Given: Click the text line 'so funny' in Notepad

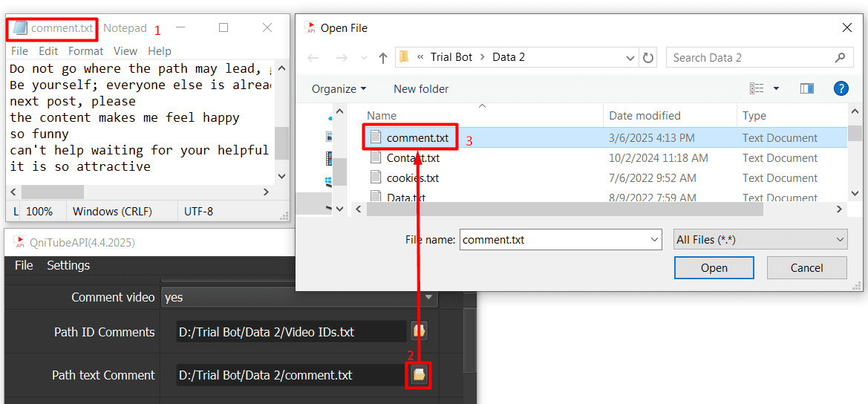Looking at the screenshot, I should (39, 134).
